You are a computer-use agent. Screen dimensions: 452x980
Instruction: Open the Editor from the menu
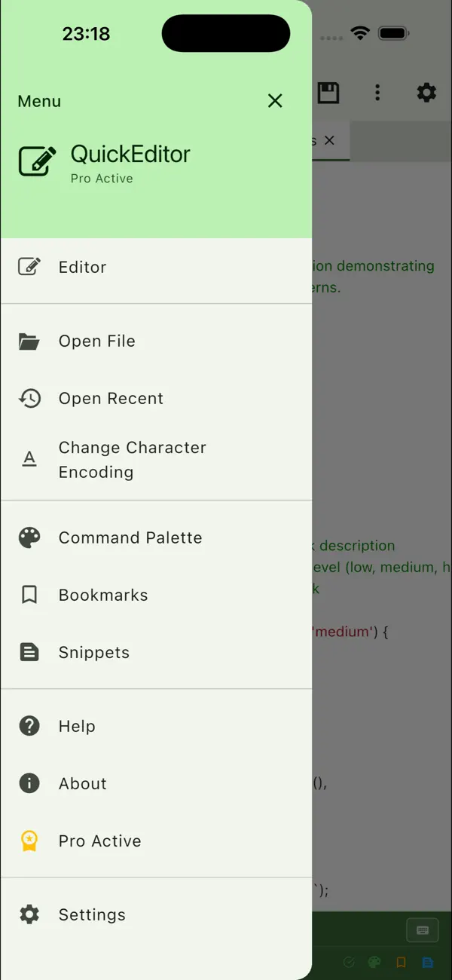click(82, 266)
